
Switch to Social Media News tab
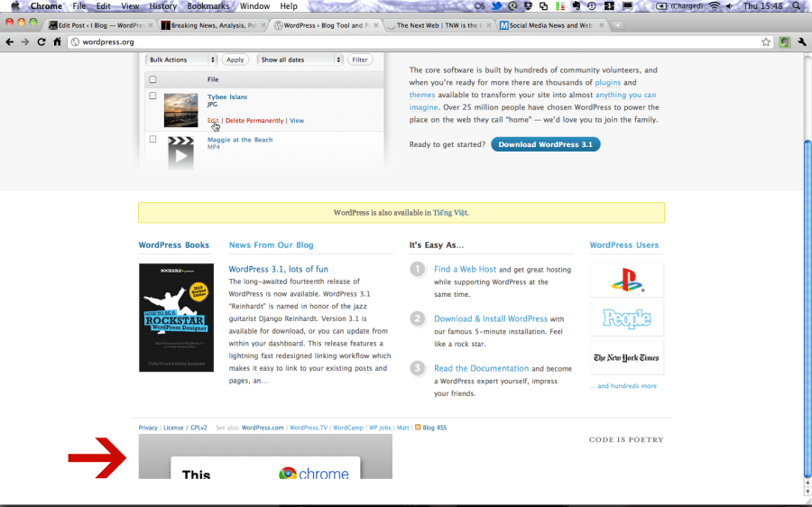tap(551, 25)
